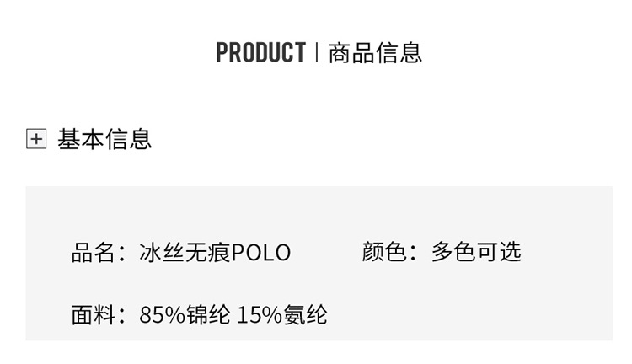Select the 基本信息 section title

click(104, 139)
